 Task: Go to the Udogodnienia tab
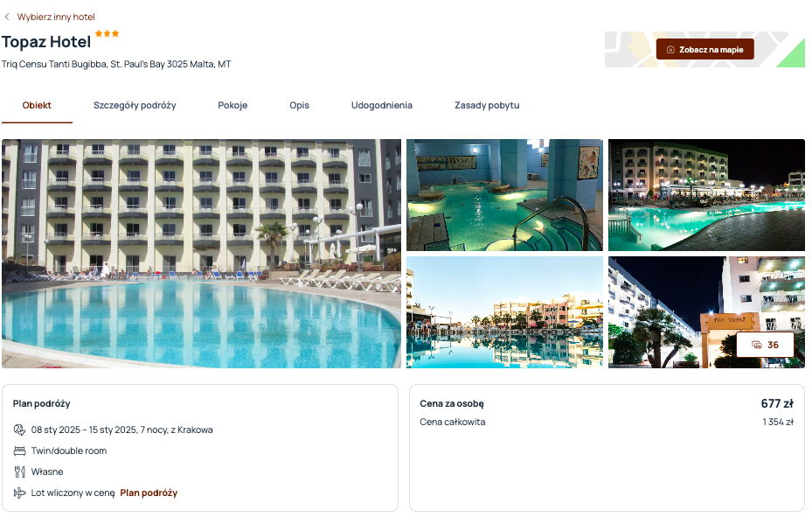[382, 105]
